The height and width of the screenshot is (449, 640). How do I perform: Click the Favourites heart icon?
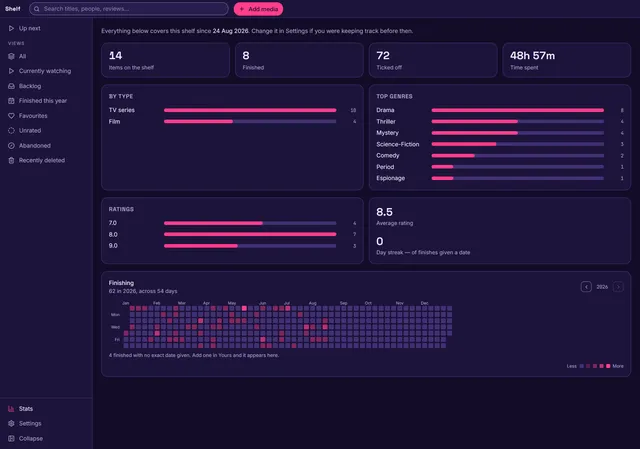click(x=11, y=116)
